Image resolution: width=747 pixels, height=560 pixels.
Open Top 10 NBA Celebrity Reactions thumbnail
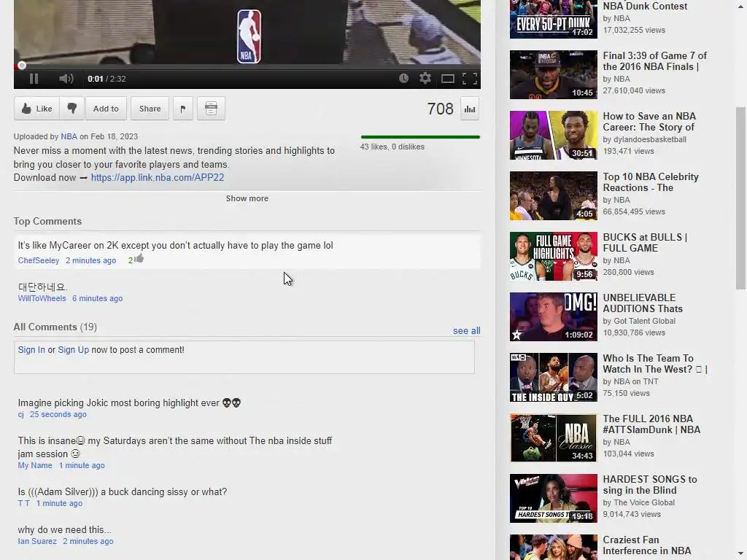pos(553,195)
